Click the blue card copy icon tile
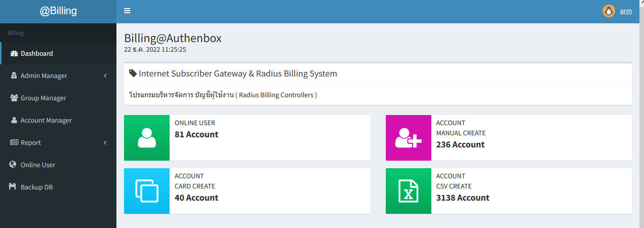Image resolution: width=644 pixels, height=228 pixels. tap(147, 191)
